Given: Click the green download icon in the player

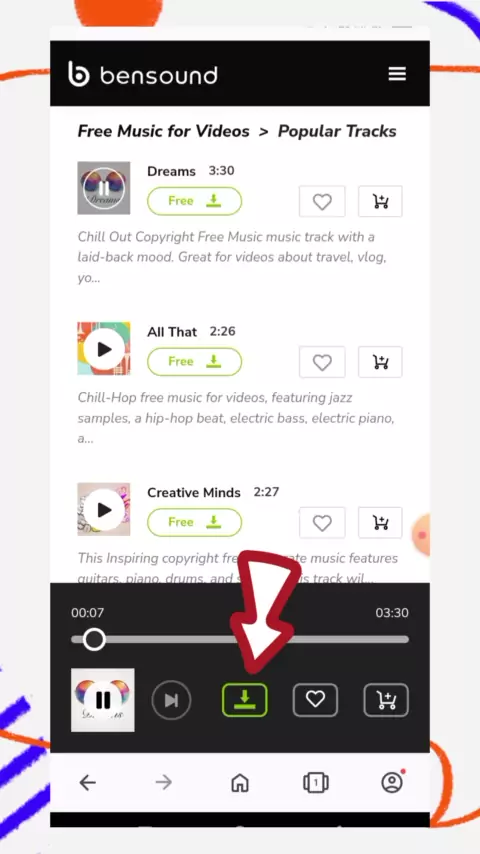Looking at the screenshot, I should [x=245, y=700].
